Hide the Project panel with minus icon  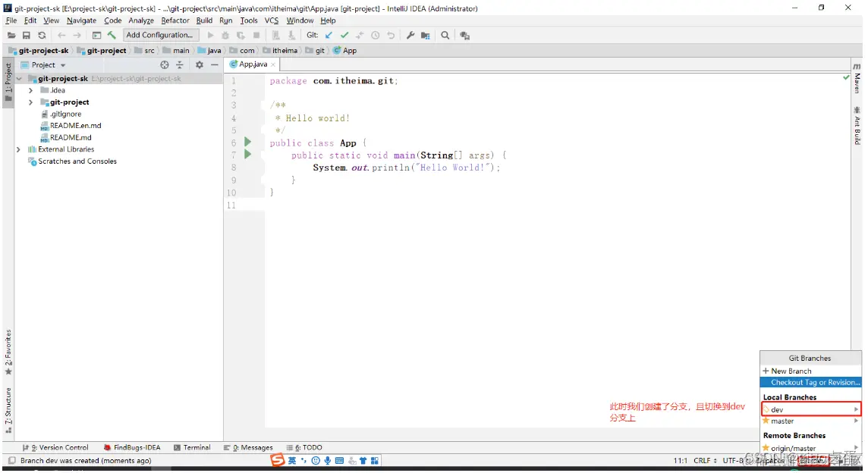(x=214, y=64)
